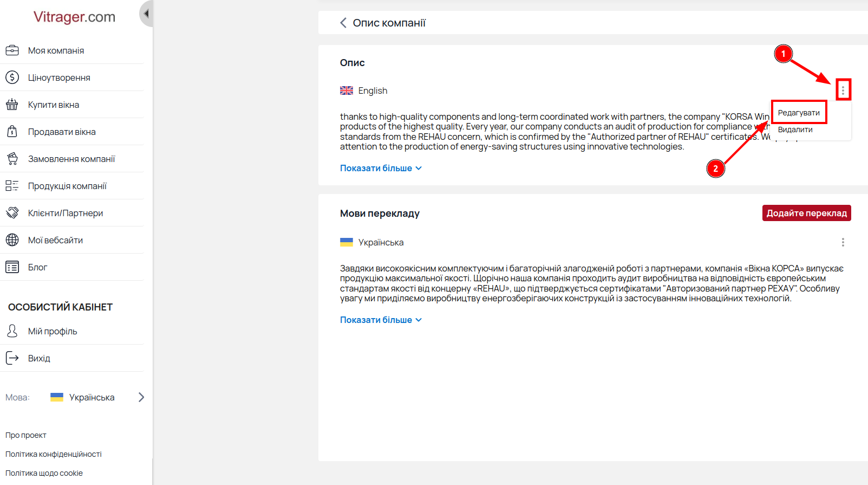The width and height of the screenshot is (868, 485).
Task: Click the basket icon for Купити вікна
Action: pyautogui.click(x=12, y=105)
